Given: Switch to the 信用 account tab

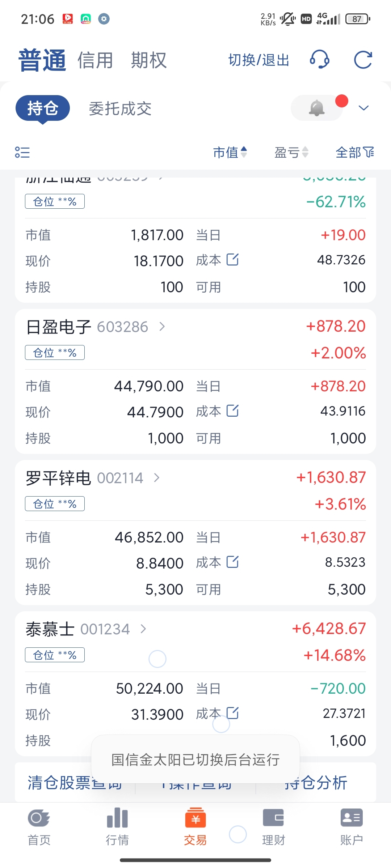Looking at the screenshot, I should tap(95, 60).
